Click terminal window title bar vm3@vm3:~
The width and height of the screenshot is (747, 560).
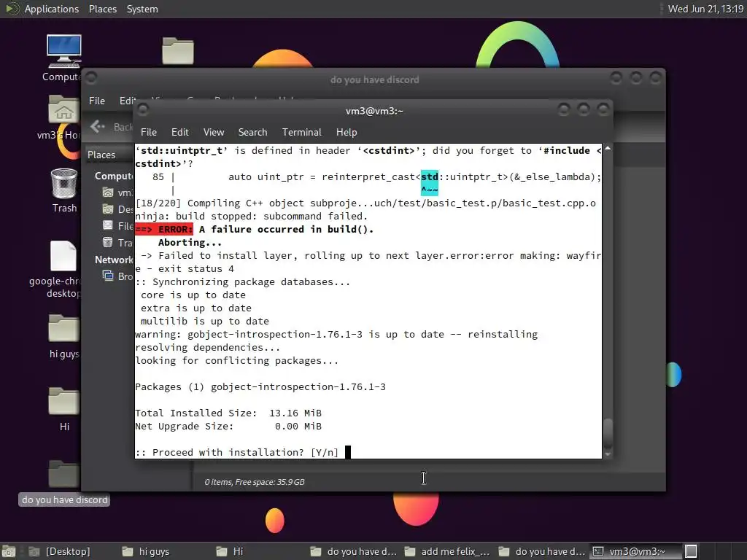tap(374, 111)
